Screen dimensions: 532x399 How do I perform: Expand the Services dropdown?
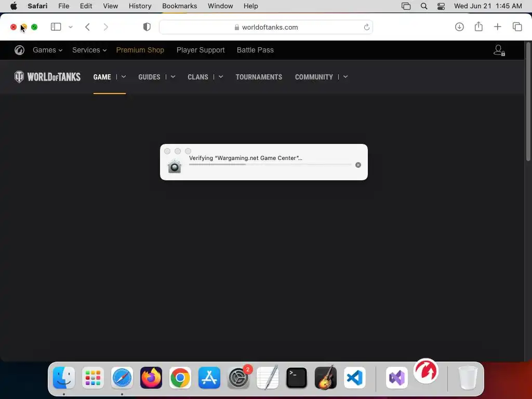point(89,50)
